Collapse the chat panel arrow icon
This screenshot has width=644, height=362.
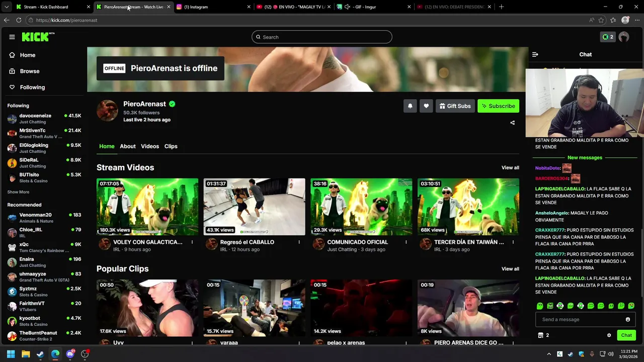click(535, 54)
